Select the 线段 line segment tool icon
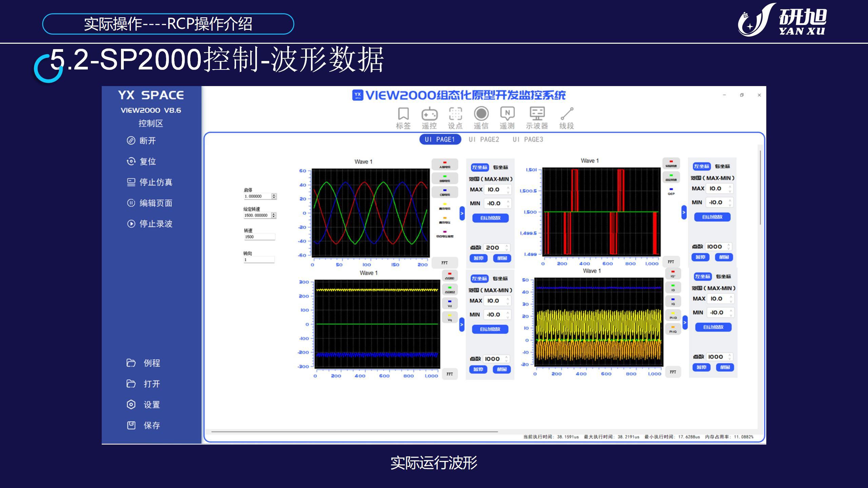Screen dimensions: 868x488 [567, 119]
